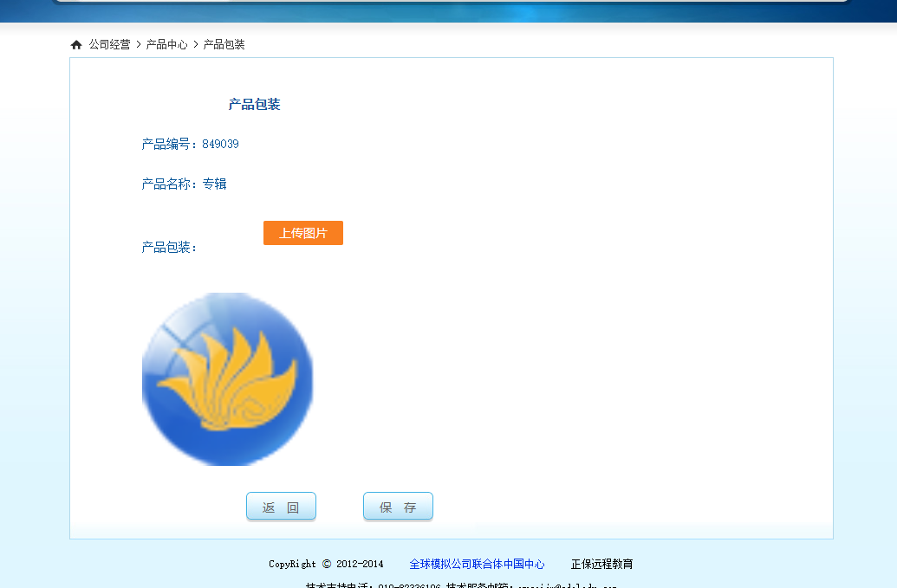This screenshot has width=897, height=588.
Task: Open the 全球模拟公司联合体中国中心 footer link
Action: point(477,564)
